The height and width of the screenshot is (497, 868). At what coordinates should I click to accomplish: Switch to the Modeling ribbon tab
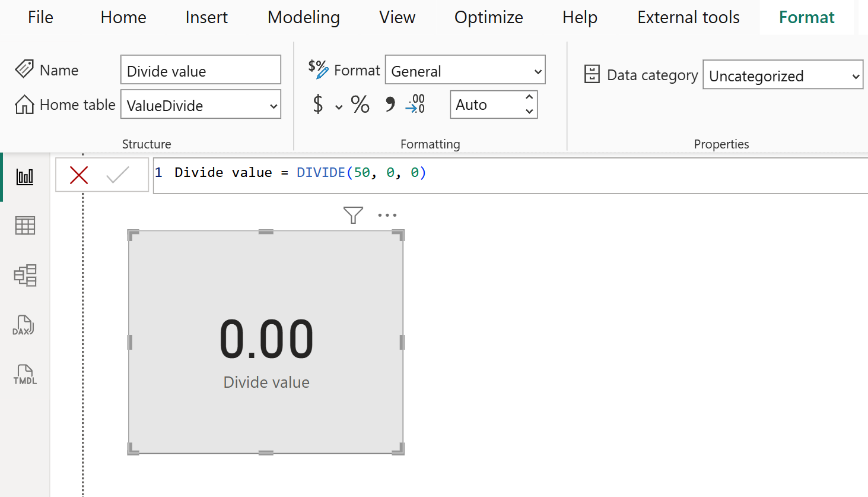coord(303,17)
